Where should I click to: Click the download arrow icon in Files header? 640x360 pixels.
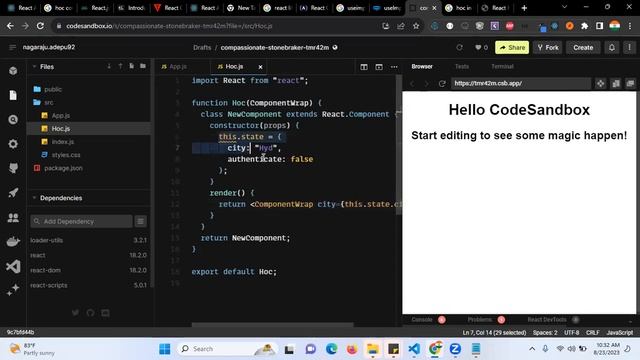tap(109, 66)
